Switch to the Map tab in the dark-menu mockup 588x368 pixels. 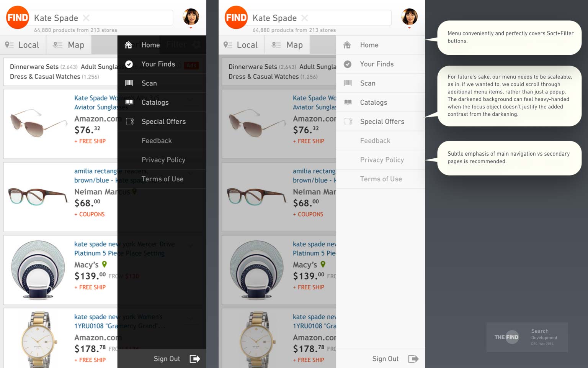coord(69,45)
